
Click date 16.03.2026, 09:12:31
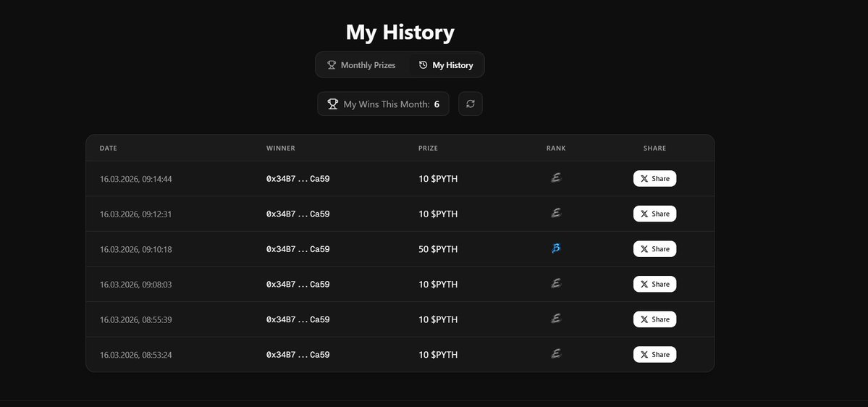point(135,214)
